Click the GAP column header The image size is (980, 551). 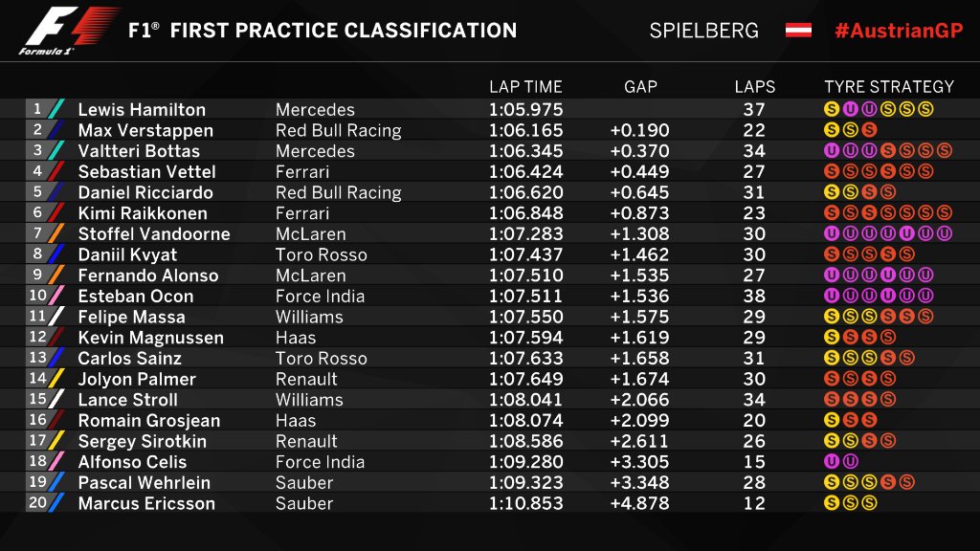pos(640,87)
